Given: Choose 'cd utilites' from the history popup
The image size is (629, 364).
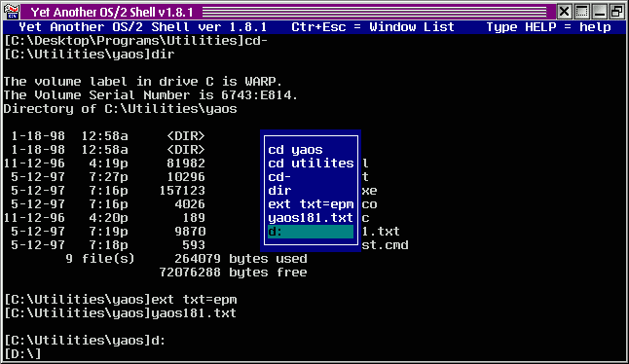Looking at the screenshot, I should pyautogui.click(x=311, y=164).
